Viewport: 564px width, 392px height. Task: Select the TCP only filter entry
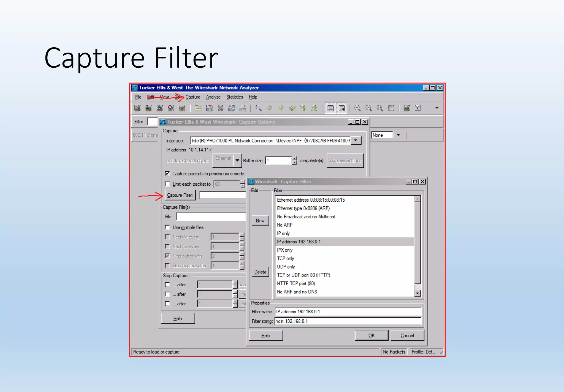pos(285,258)
